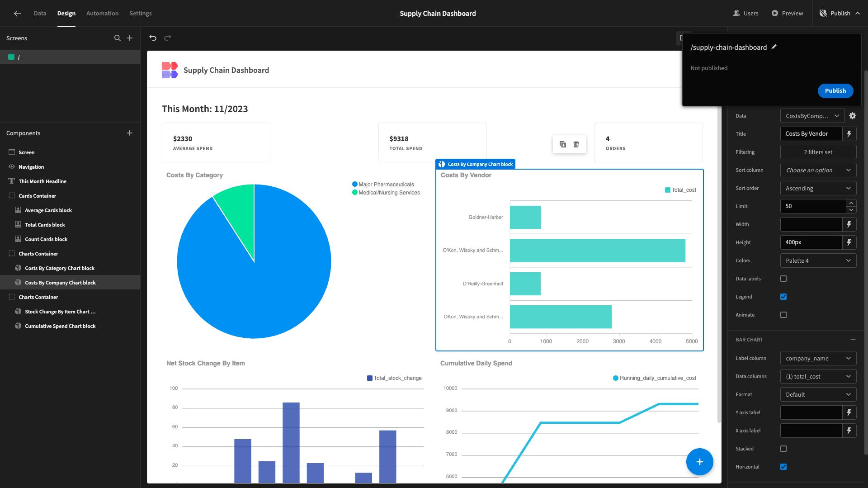
Task: Toggle Total_cost legend item
Action: point(680,190)
